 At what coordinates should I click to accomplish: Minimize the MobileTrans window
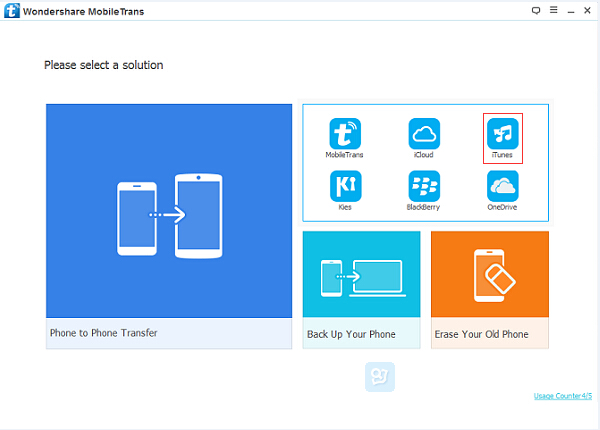[x=571, y=11]
